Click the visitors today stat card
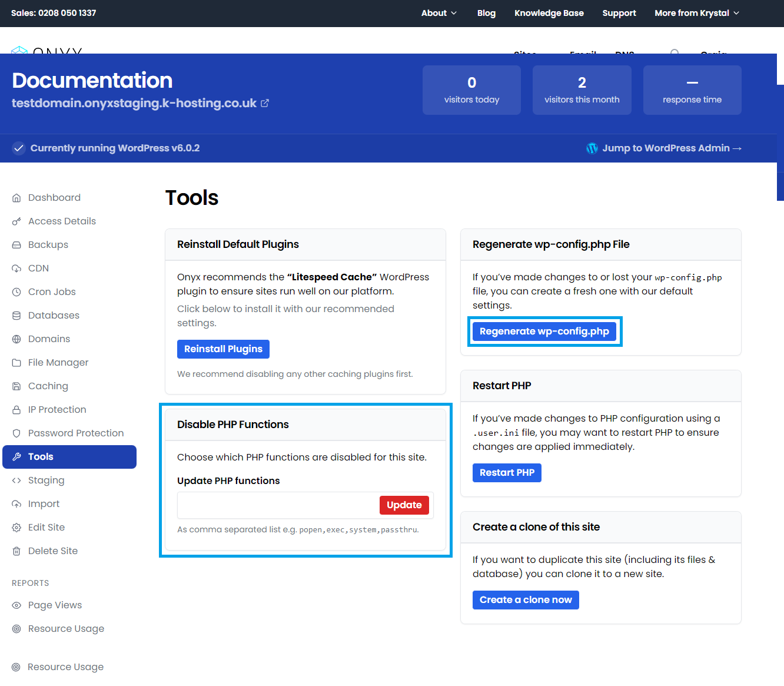The height and width of the screenshot is (686, 784). tap(471, 90)
